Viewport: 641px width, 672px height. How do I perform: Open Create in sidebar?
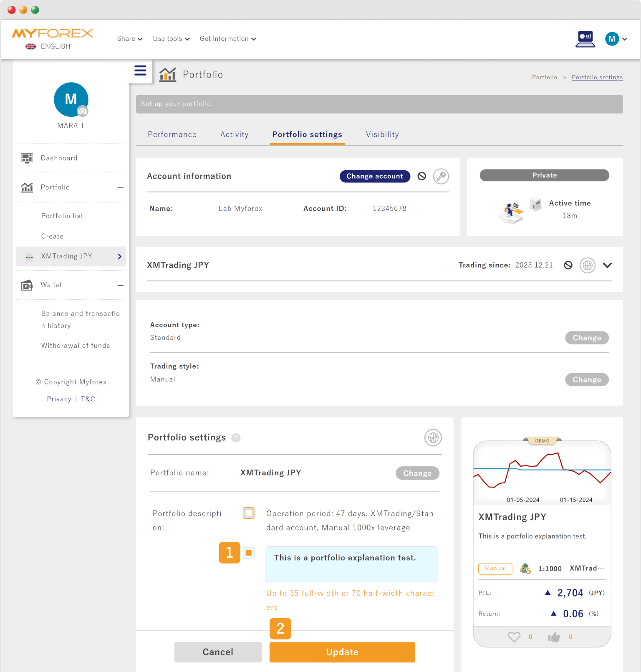[x=53, y=236]
